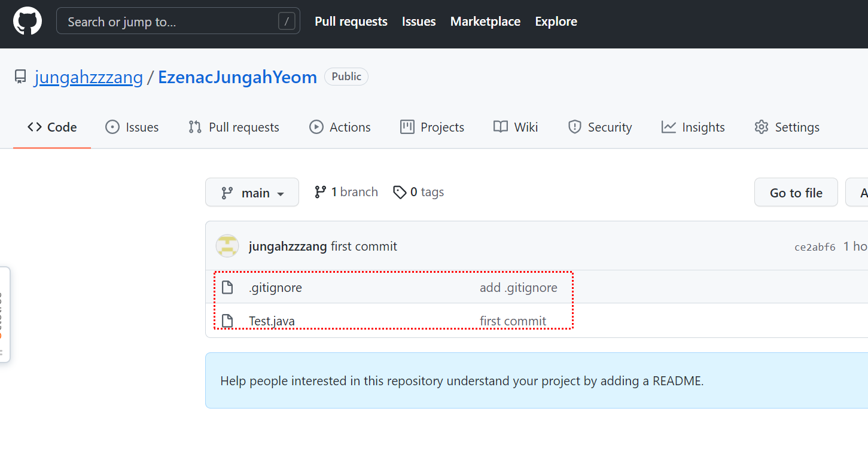Image resolution: width=868 pixels, height=457 pixels.
Task: Click the file icon beside Test.java
Action: [x=227, y=321]
